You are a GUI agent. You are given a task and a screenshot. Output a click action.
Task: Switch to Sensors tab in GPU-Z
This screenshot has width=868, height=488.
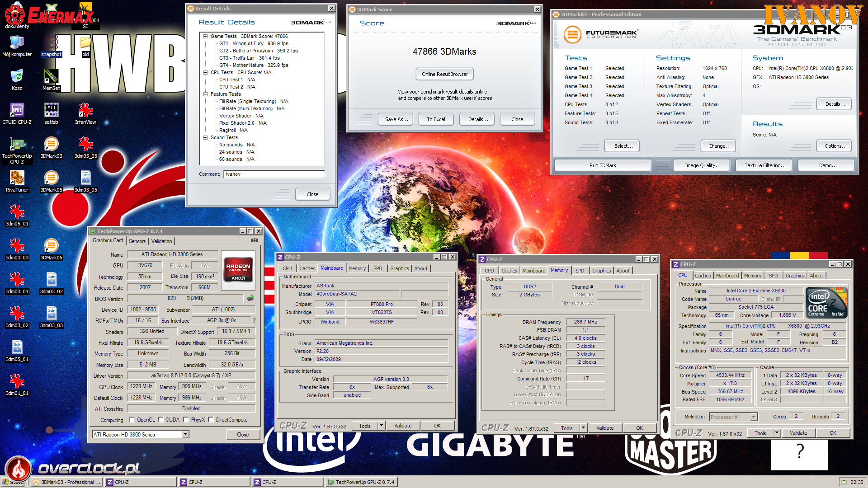pos(137,241)
